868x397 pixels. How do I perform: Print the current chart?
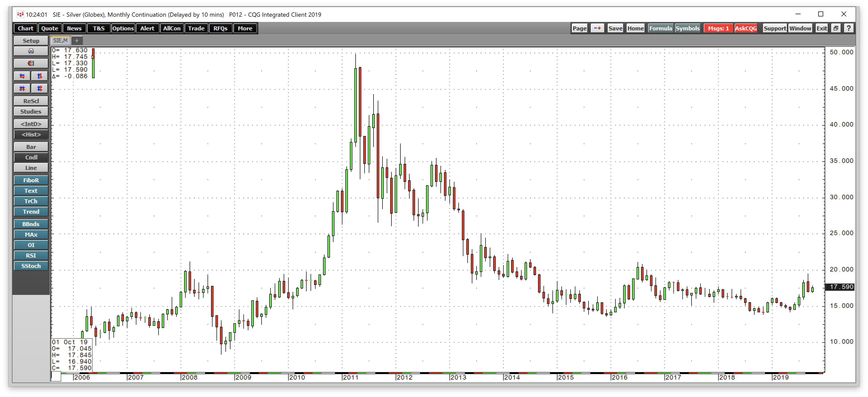point(31,51)
